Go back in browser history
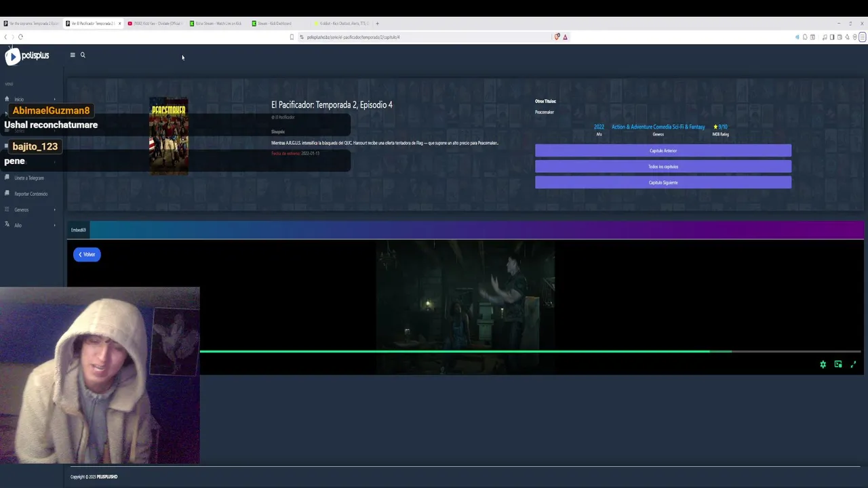 [5, 37]
